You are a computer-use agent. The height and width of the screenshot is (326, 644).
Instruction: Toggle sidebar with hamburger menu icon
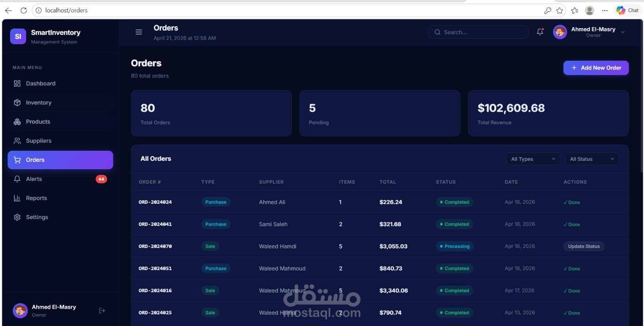139,32
